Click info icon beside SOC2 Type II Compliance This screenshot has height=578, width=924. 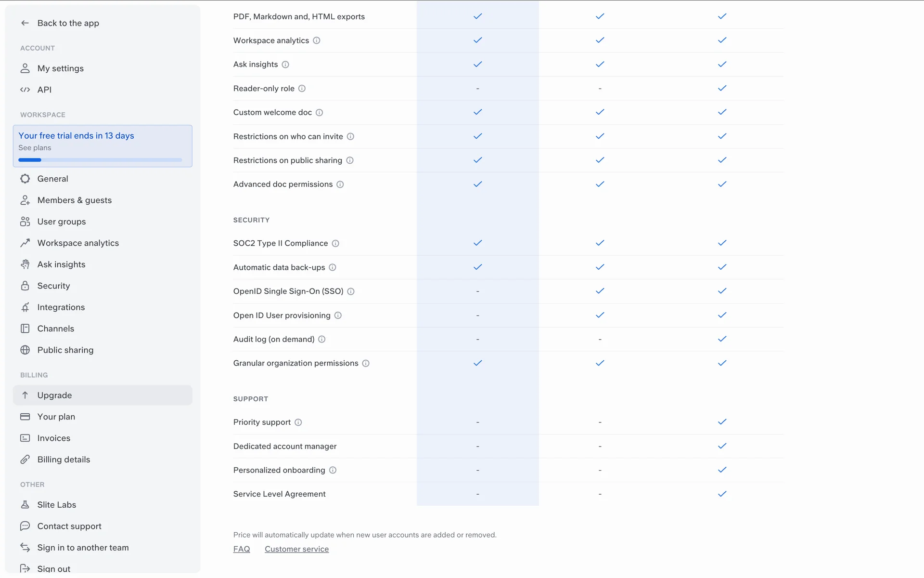[335, 243]
